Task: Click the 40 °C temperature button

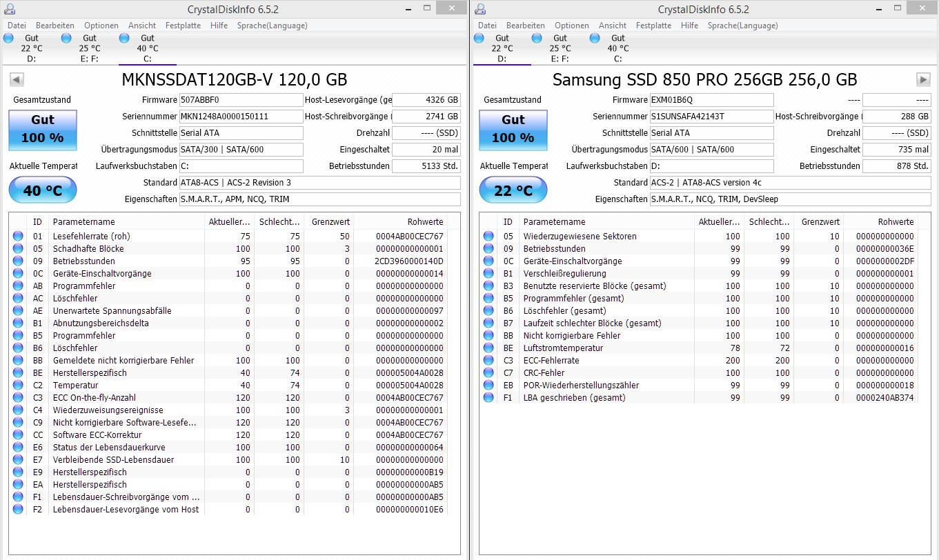Action: [42, 191]
